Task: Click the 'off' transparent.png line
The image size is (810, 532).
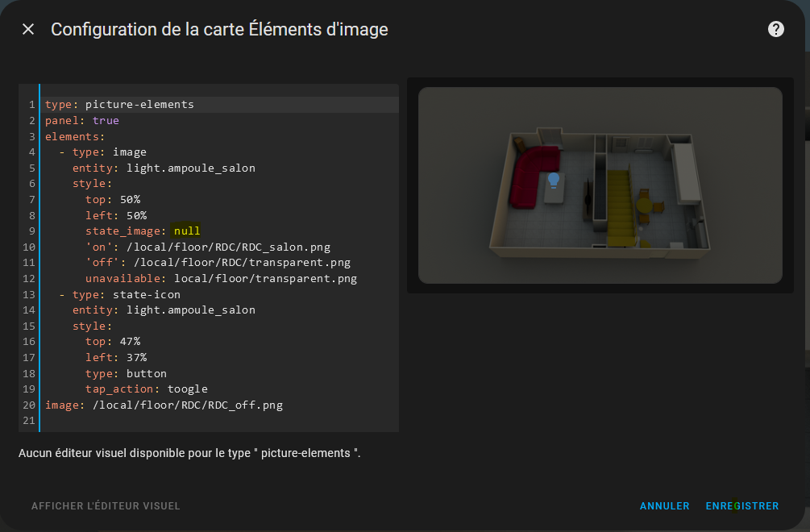Action: [x=218, y=263]
